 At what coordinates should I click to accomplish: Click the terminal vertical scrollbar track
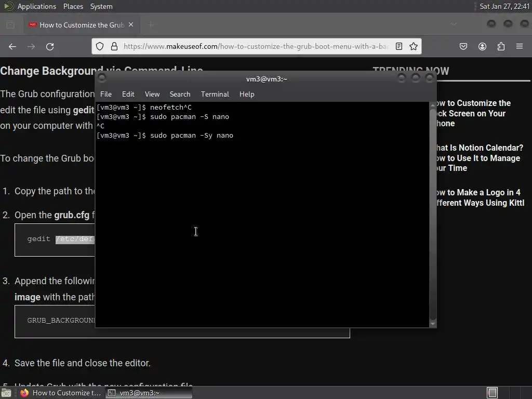coord(433,215)
